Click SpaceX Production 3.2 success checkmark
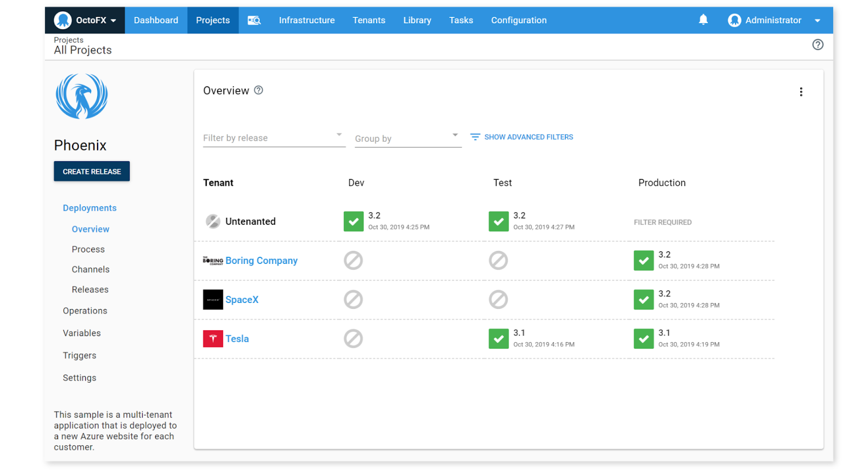 [x=643, y=300]
